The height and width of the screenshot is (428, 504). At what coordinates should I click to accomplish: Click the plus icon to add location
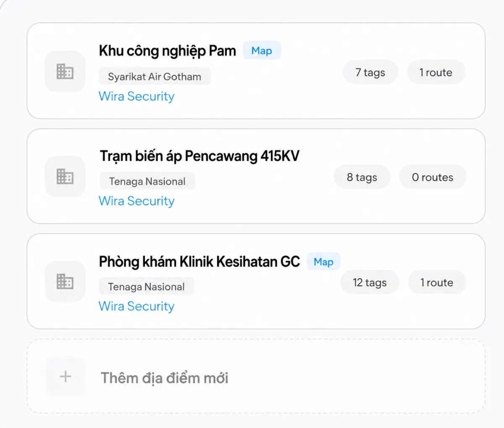[65, 376]
